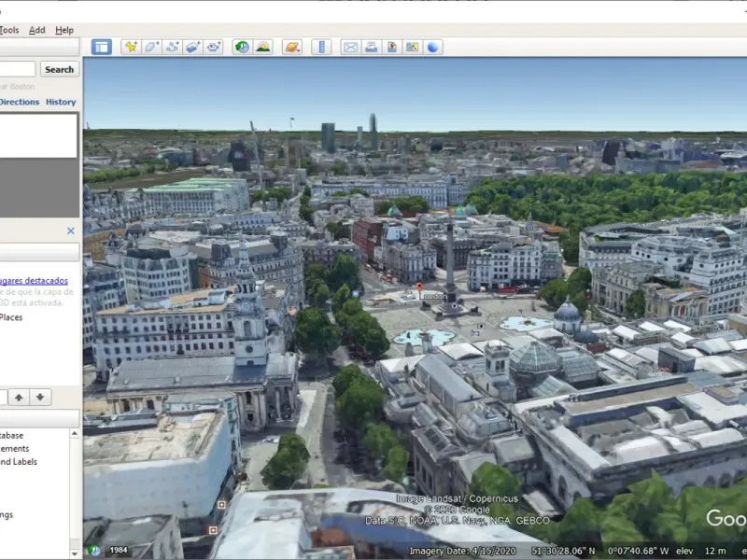Open the Ruler measurement tool
This screenshot has height=560, width=747.
[321, 47]
